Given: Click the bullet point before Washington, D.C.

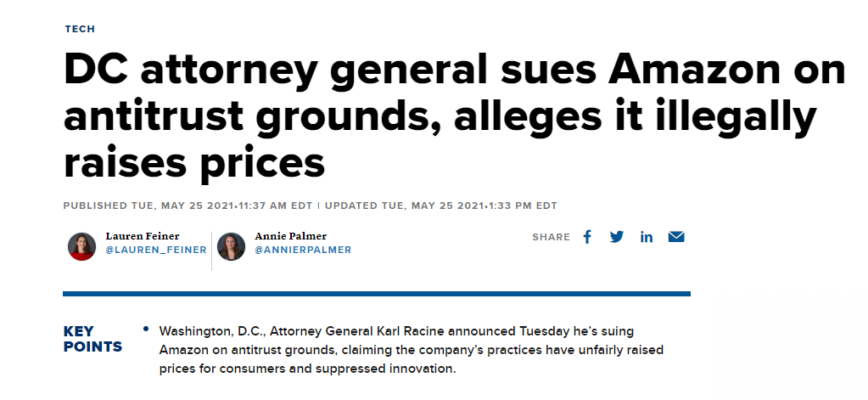Looking at the screenshot, I should pos(146,328).
